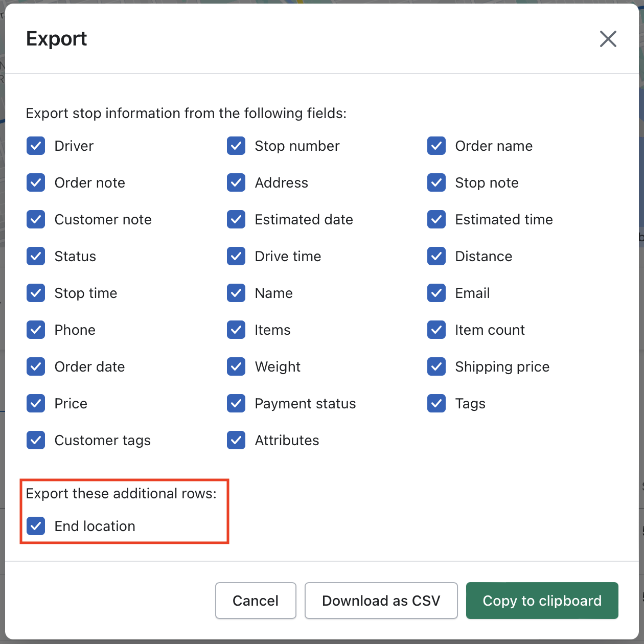This screenshot has width=644, height=644.
Task: Uncheck the Customer note checkbox
Action: (36, 219)
